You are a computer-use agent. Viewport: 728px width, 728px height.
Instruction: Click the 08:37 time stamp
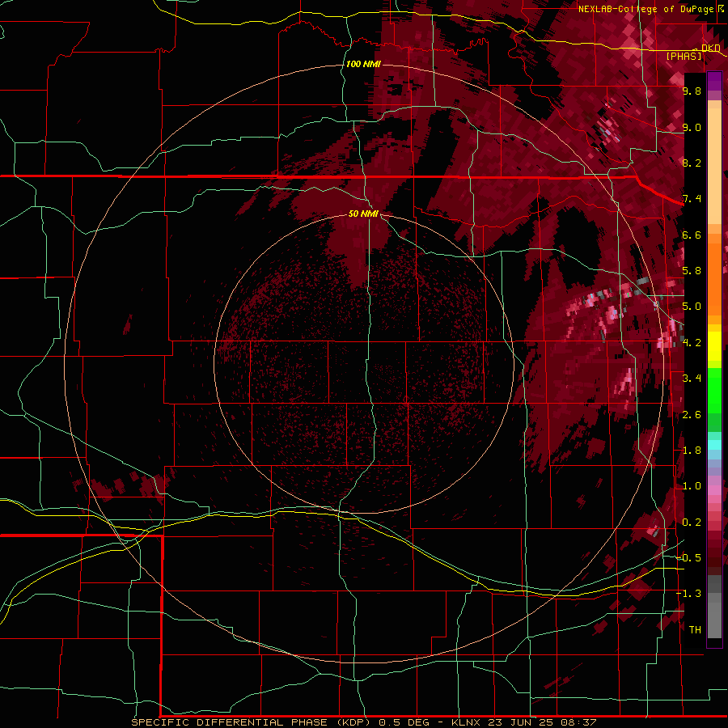tap(578, 722)
